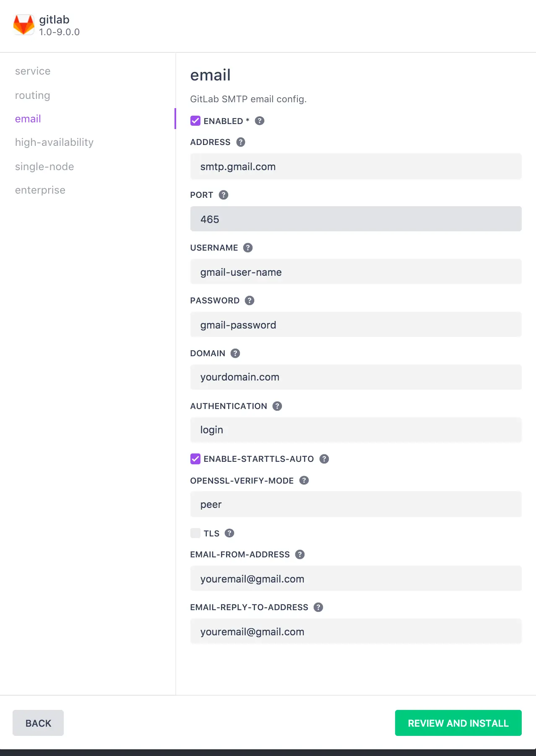
Task: Click OPENSSL-VERIFY-MODE help icon
Action: point(304,480)
